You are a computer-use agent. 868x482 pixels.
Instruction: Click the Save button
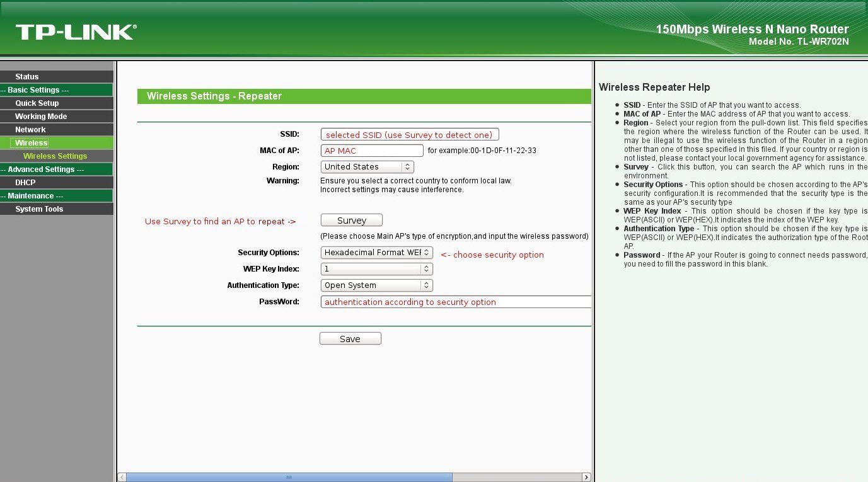pos(350,339)
